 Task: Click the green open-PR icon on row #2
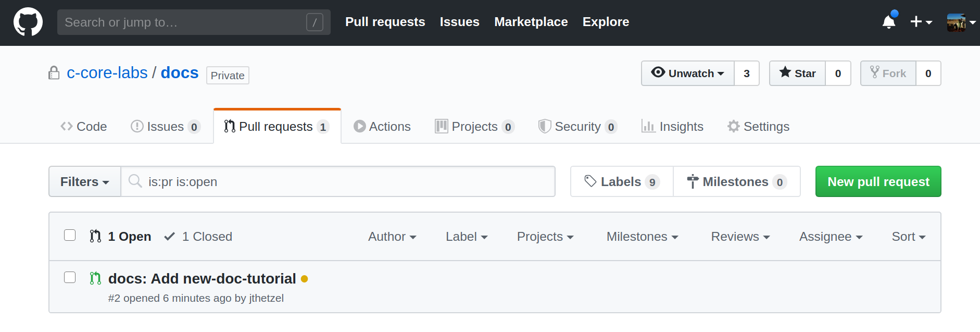(x=95, y=278)
